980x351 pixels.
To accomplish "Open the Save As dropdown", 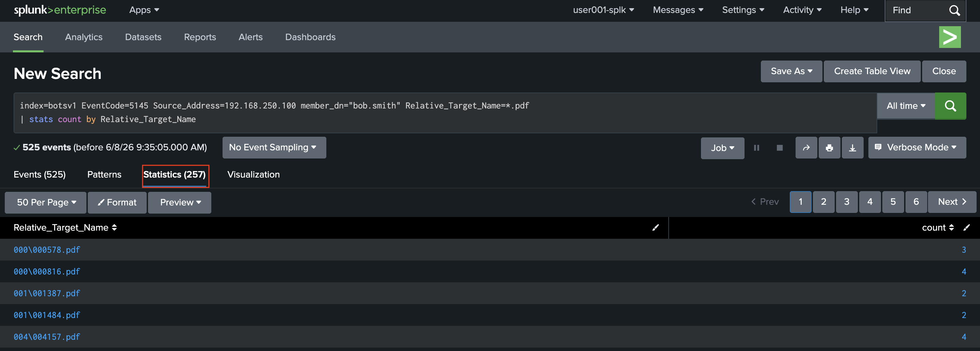I will [791, 71].
